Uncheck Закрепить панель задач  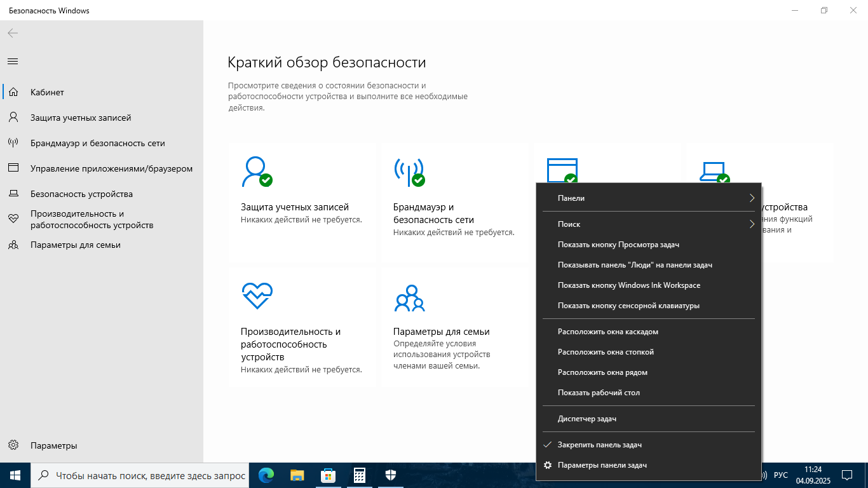pyautogui.click(x=649, y=445)
